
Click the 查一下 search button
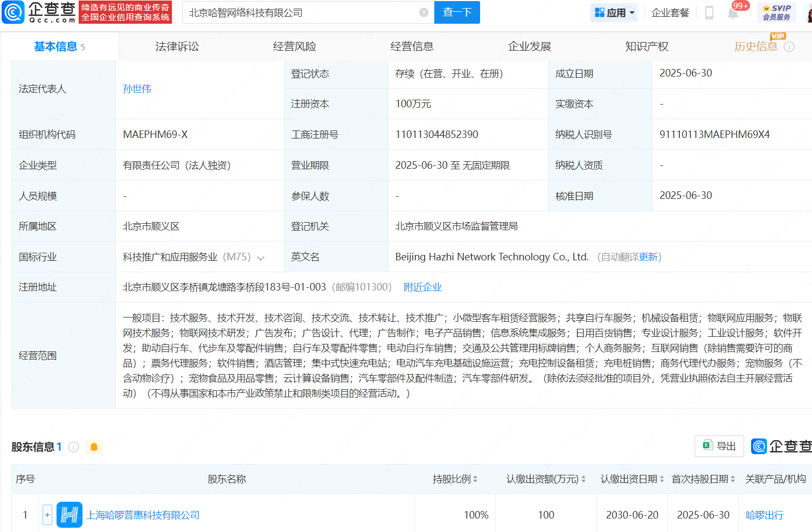tap(457, 12)
